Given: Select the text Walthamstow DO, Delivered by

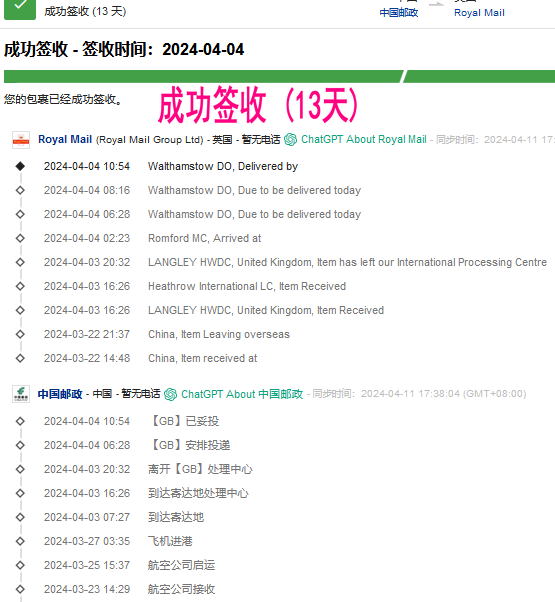Looking at the screenshot, I should [223, 166].
